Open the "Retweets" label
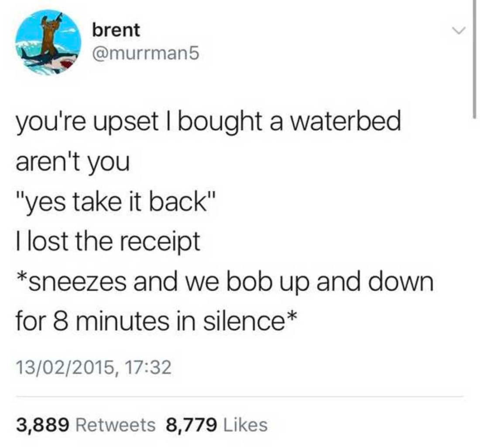The image size is (480, 448). (x=115, y=425)
